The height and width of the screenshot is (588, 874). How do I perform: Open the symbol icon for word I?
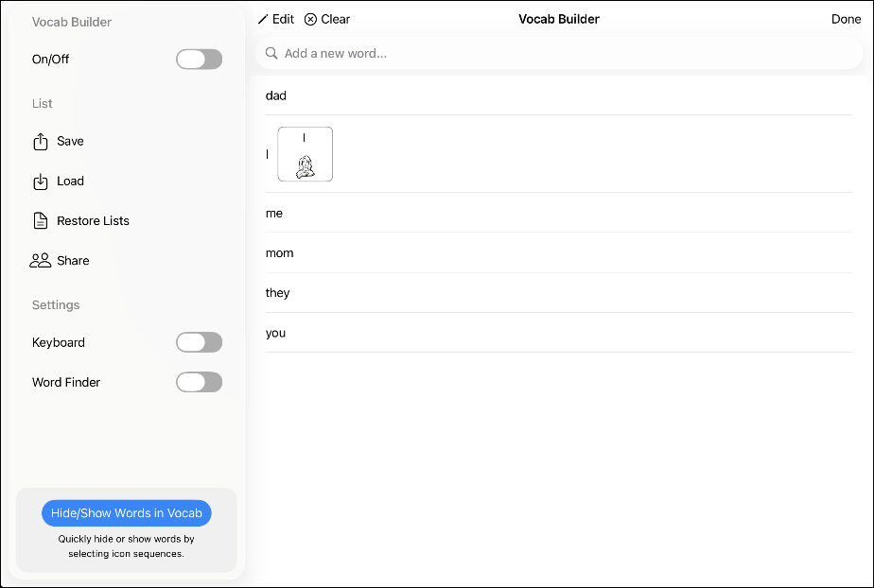[305, 154]
